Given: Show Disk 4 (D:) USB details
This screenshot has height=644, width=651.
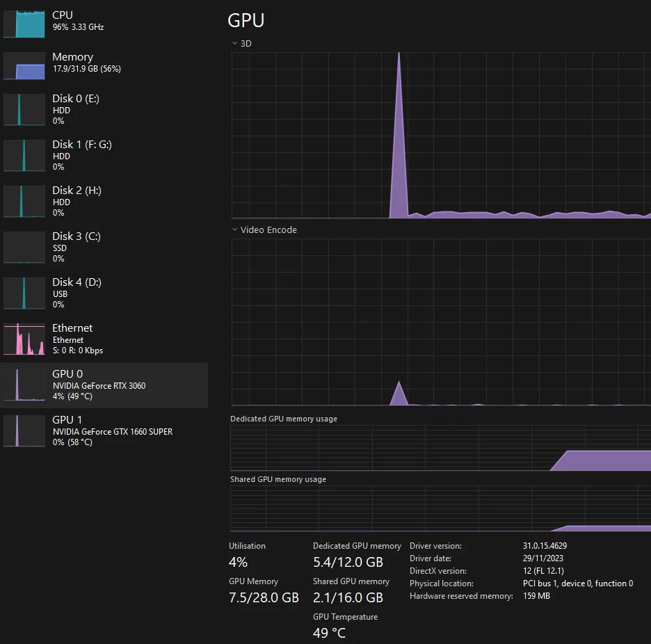Looking at the screenshot, I should point(104,293).
